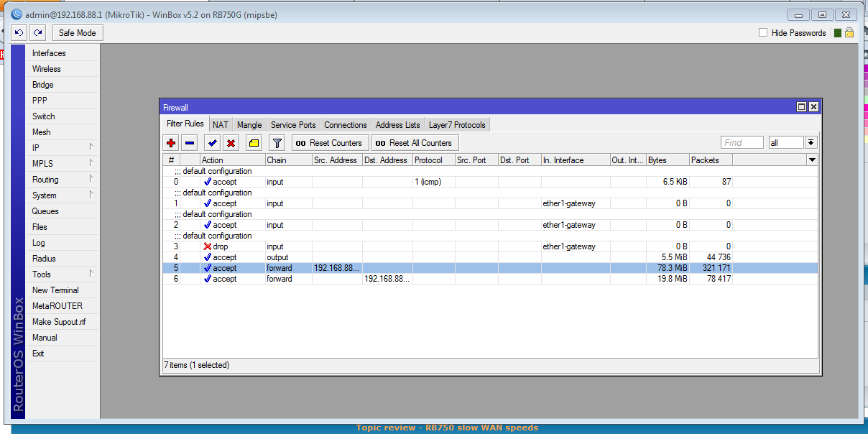The height and width of the screenshot is (434, 868).
Task: Expand the Tools submenu
Action: click(63, 274)
